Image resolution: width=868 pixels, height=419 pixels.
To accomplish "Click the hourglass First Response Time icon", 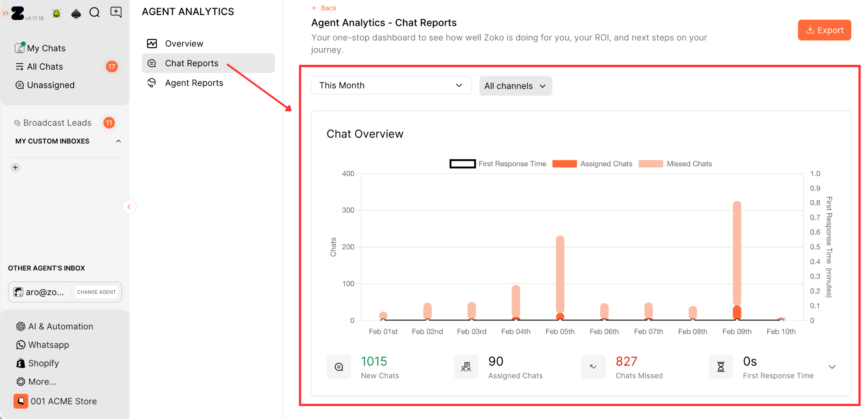I will tap(721, 367).
